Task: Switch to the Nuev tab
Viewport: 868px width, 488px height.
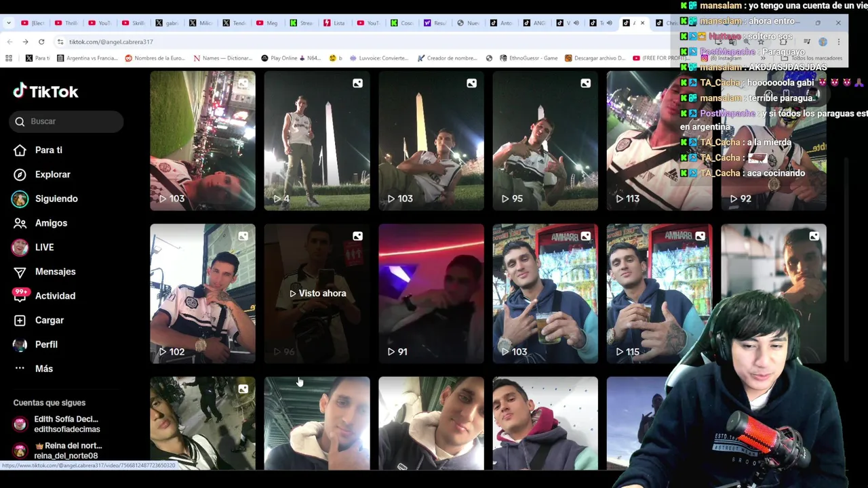Action: 468,23
